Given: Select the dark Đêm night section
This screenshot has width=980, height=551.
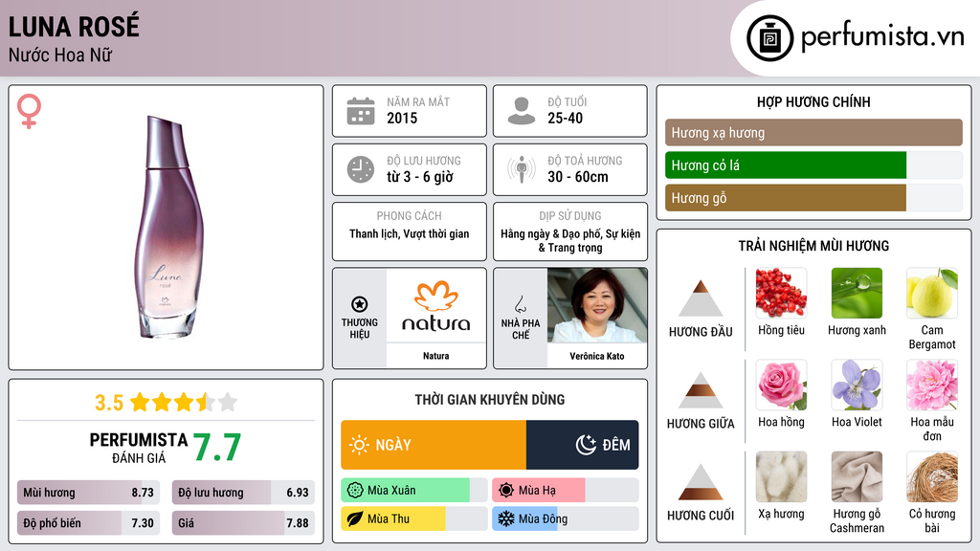Looking at the screenshot, I should 583,445.
